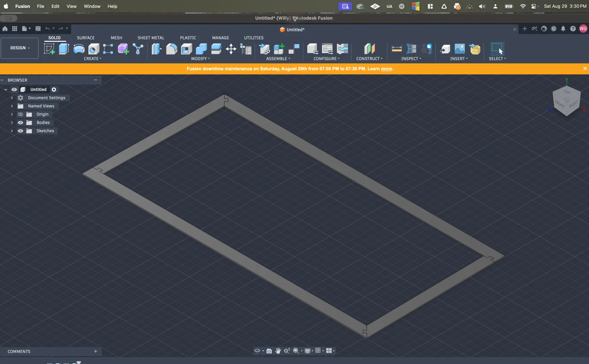Open the Window menu in menu bar
Image resolution: width=589 pixels, height=364 pixels.
tap(92, 6)
